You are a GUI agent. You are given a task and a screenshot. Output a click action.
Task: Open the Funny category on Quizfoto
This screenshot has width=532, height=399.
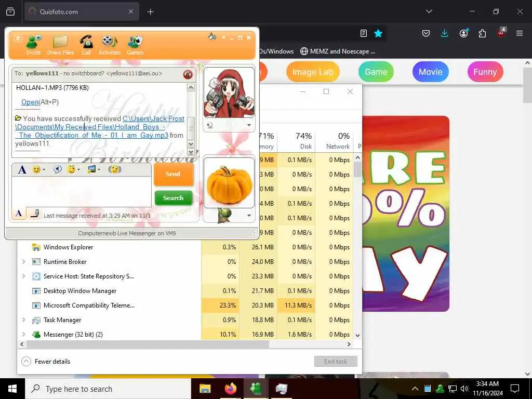point(485,72)
